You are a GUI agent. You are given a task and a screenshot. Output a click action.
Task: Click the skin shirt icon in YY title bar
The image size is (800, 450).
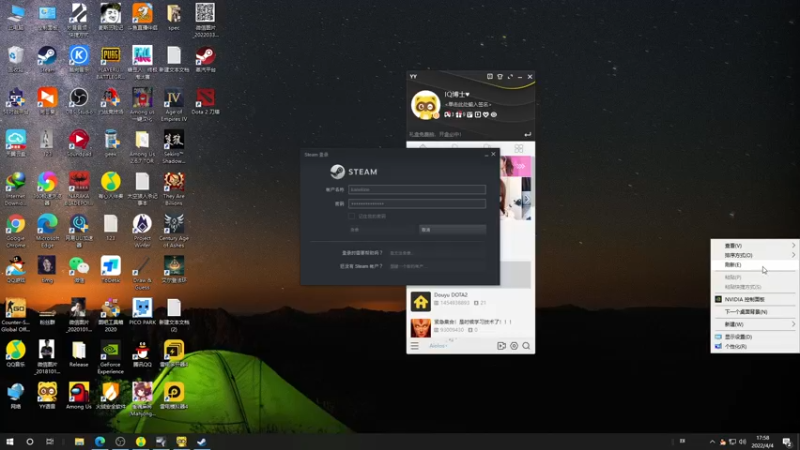click(500, 77)
